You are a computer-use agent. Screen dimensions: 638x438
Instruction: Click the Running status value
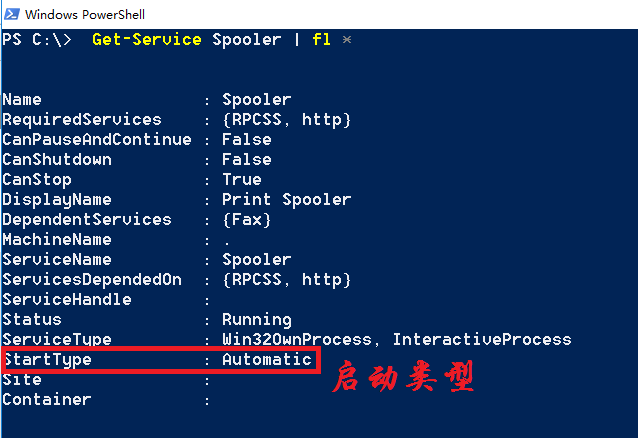click(256, 320)
